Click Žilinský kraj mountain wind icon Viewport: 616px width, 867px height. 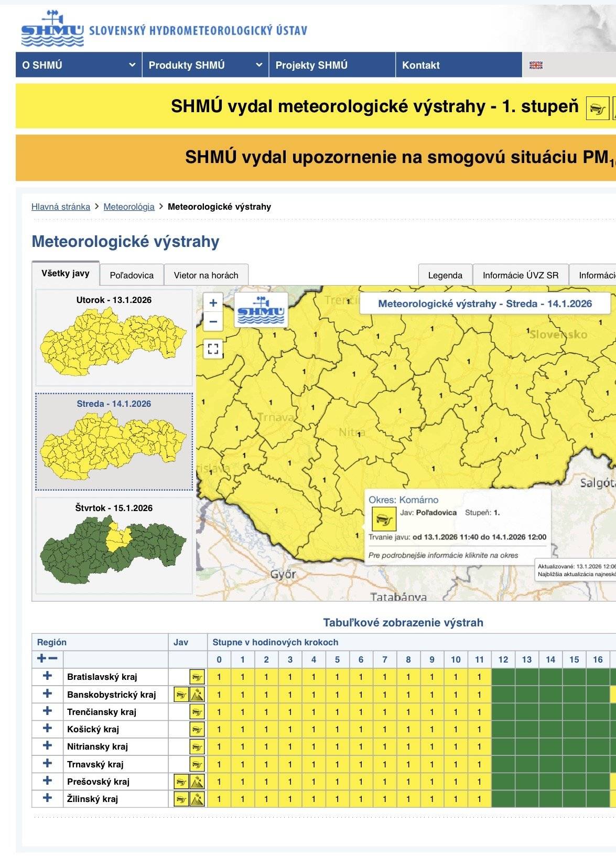point(197,799)
